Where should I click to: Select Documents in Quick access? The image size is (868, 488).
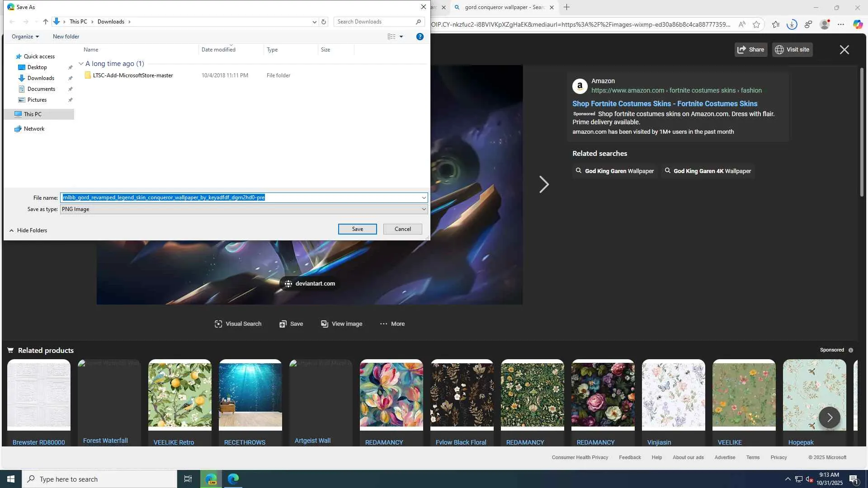41,89
